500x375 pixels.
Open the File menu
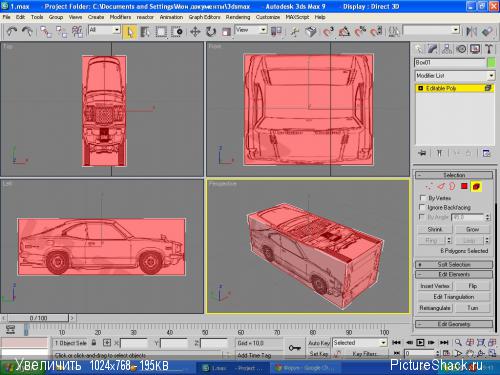pyautogui.click(x=7, y=17)
